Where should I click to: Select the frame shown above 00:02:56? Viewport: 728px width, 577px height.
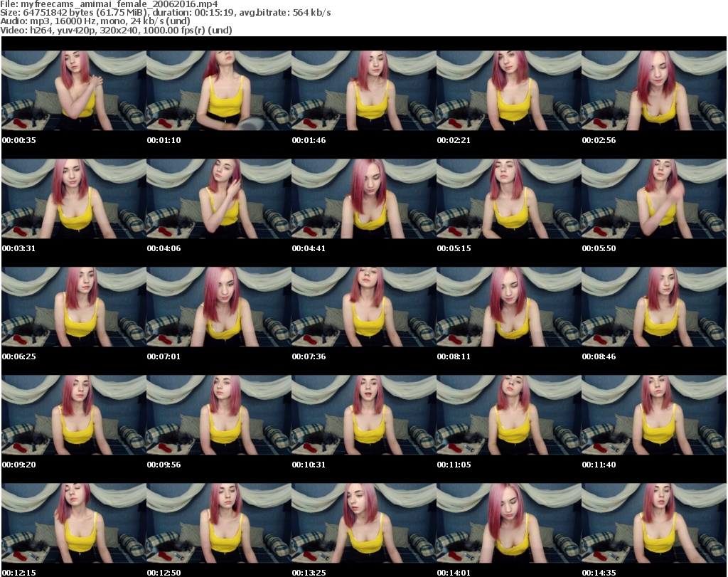[x=654, y=90]
